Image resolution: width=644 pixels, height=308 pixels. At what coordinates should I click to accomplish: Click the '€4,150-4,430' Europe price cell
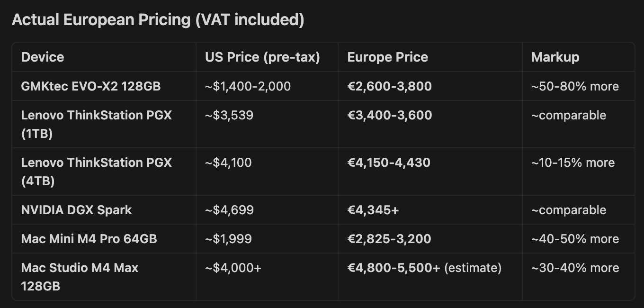click(389, 163)
